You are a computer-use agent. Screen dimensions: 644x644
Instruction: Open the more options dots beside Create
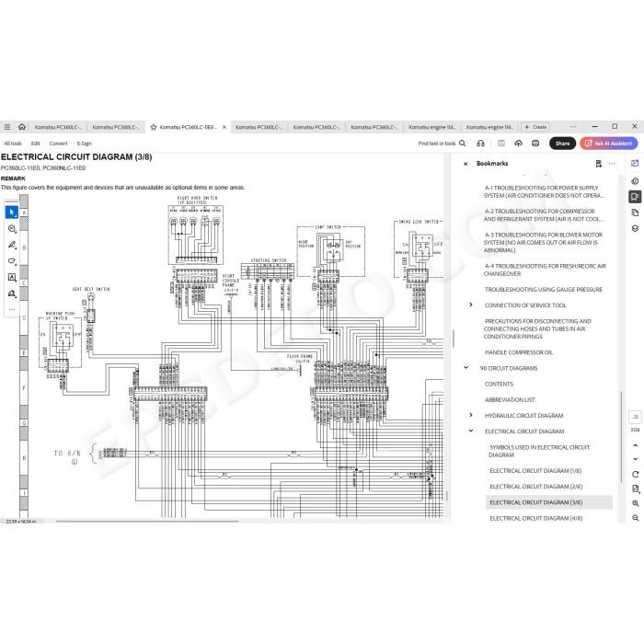coord(573,127)
